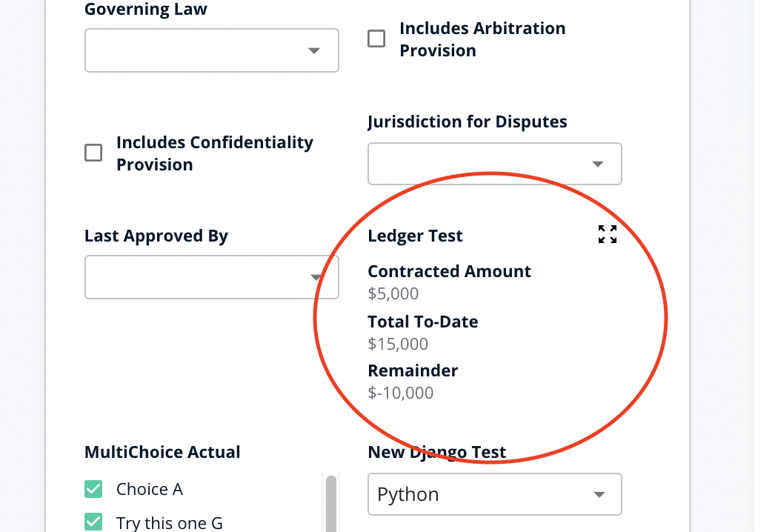Click the Last Approved By label

pyautogui.click(x=156, y=236)
